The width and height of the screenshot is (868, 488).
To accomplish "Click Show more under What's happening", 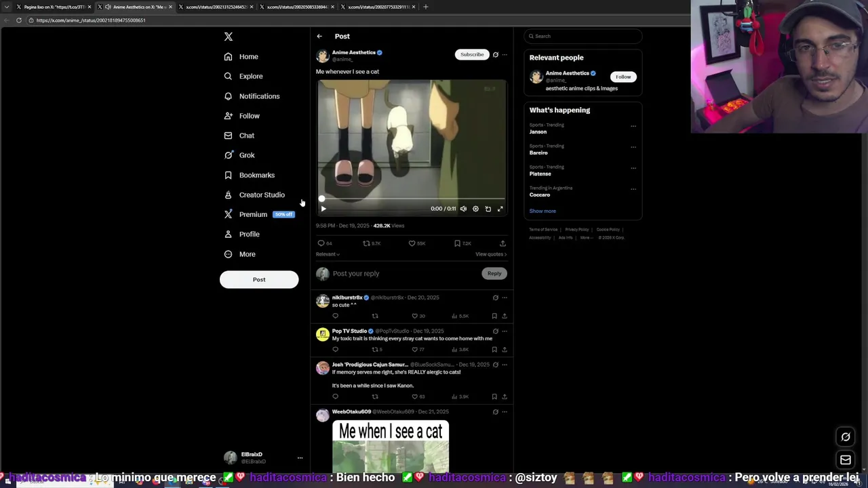I will point(542,211).
